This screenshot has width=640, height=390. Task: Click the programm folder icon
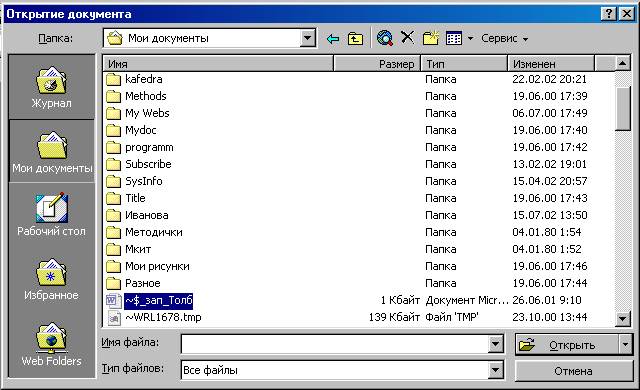[113, 147]
